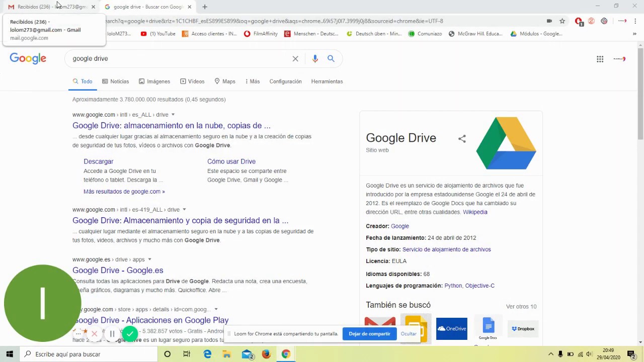Screen dimensions: 644x362
Task: Hide the Loom sharing bar with Ocultar
Action: click(x=409, y=334)
